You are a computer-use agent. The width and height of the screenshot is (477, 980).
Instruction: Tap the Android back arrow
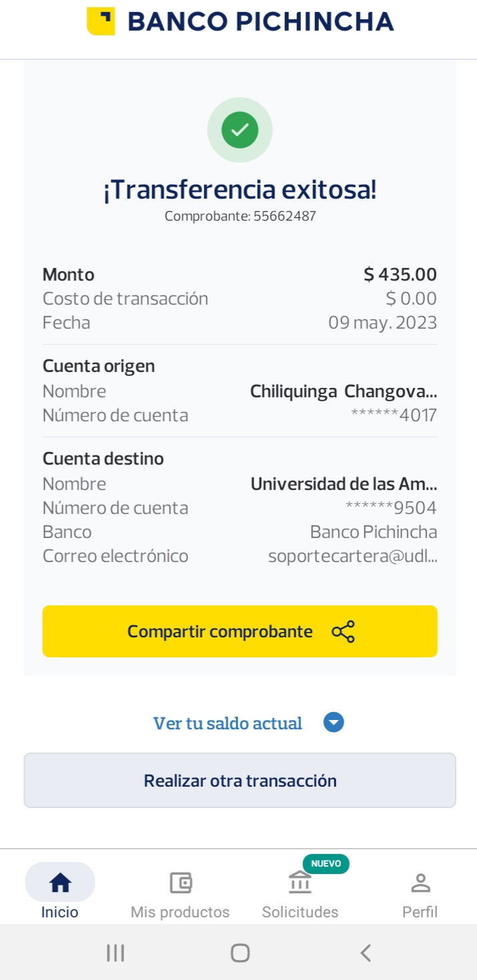tap(365, 953)
